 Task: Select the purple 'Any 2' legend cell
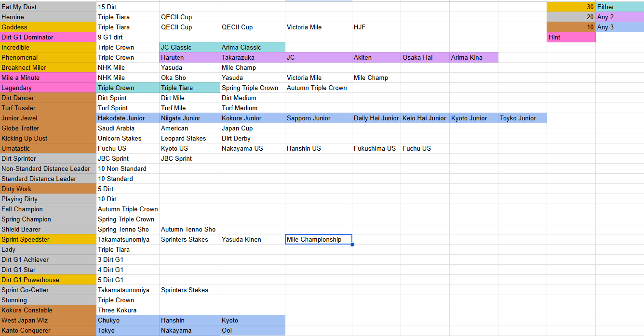(619, 17)
